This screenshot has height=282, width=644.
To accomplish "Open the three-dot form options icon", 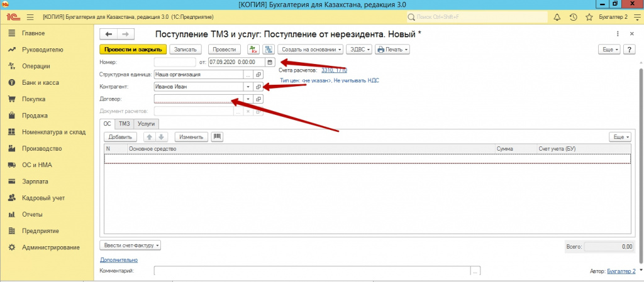I will 618,34.
